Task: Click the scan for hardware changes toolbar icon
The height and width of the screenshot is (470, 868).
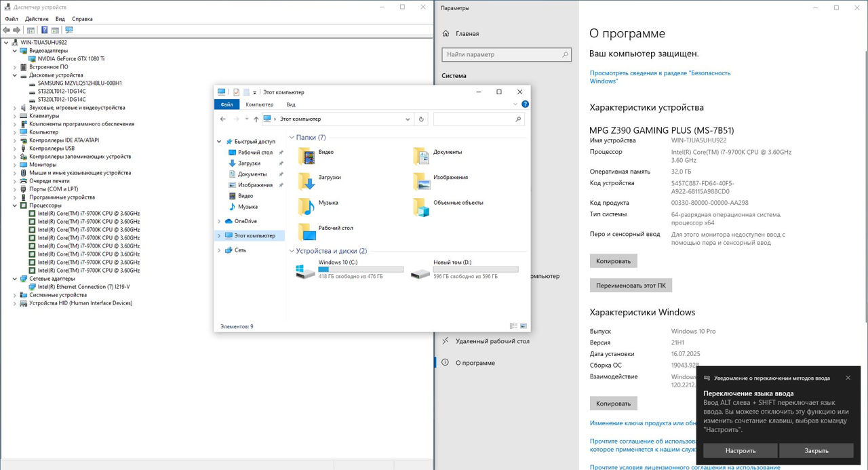Action: coord(68,30)
